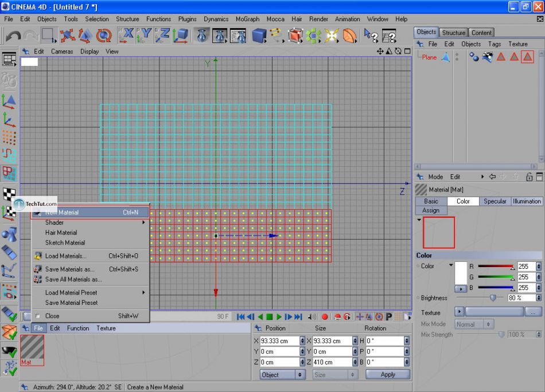Choose Load Materials menu entry
This screenshot has height=392, width=545.
pyautogui.click(x=91, y=256)
